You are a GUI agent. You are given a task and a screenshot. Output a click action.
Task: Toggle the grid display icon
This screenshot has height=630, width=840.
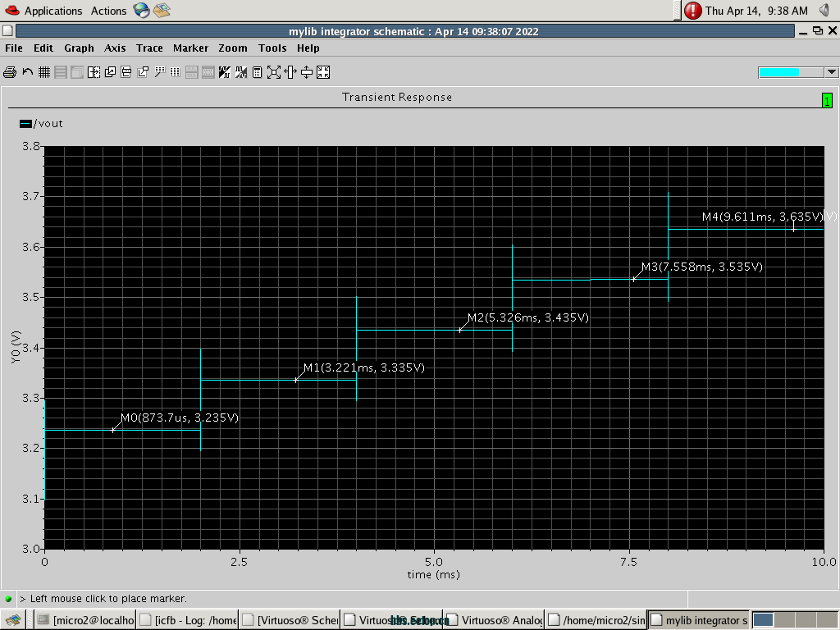pyautogui.click(x=44, y=72)
